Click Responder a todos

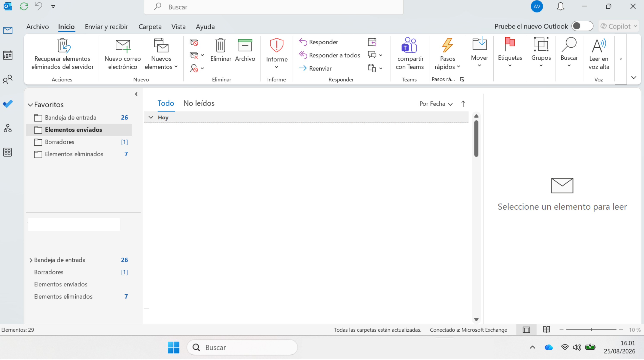point(330,55)
